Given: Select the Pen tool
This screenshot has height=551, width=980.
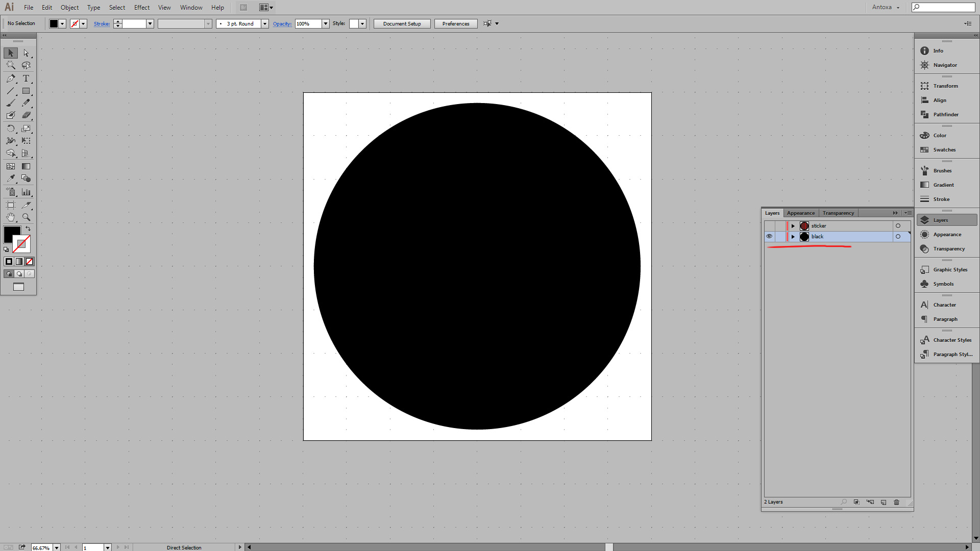Looking at the screenshot, I should tap(11, 79).
